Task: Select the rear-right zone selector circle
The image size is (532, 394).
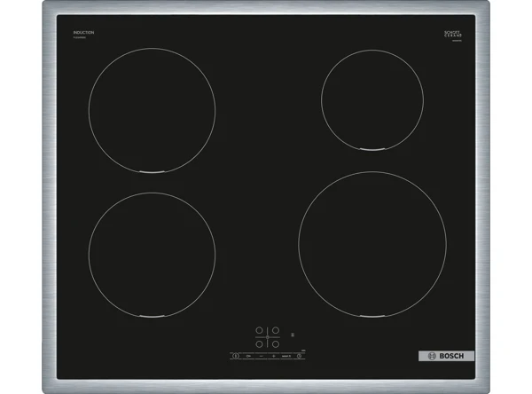Action: (x=276, y=330)
